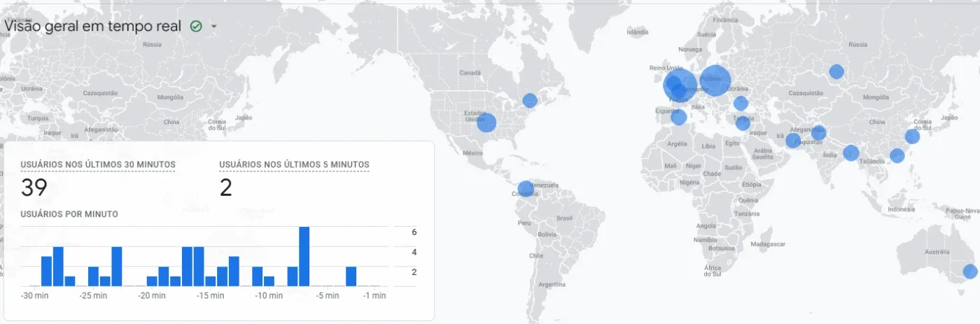This screenshot has height=324, width=980.
Task: Click the Canadá label on the map
Action: [x=470, y=73]
